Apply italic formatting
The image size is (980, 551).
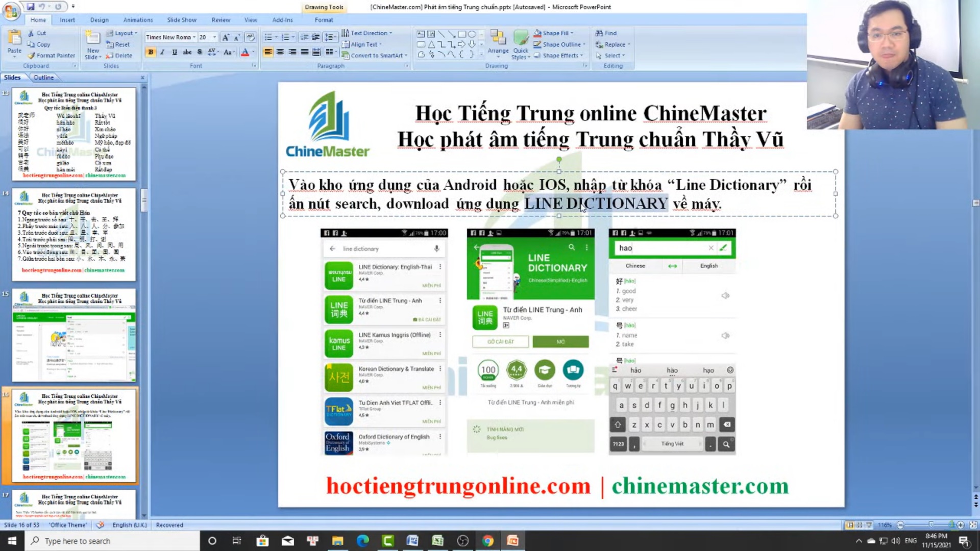[x=162, y=52]
